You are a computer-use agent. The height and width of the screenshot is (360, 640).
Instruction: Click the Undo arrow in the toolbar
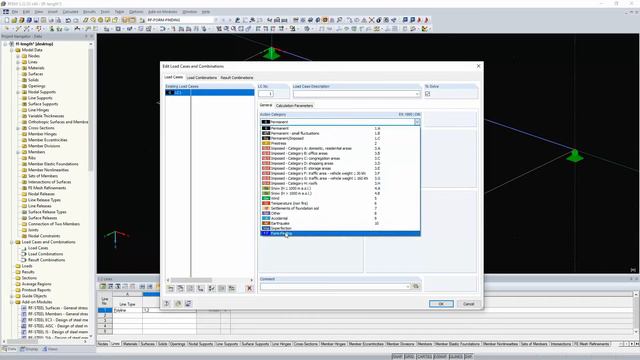[68, 20]
